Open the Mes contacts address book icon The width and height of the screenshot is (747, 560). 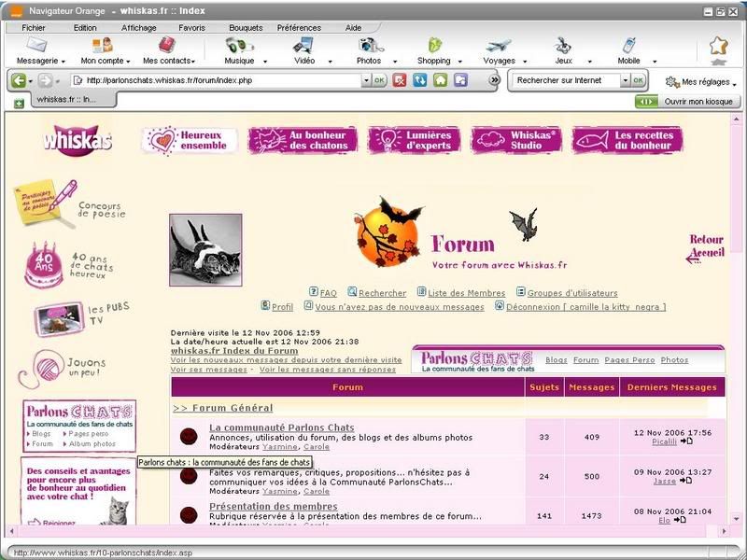pos(167,45)
